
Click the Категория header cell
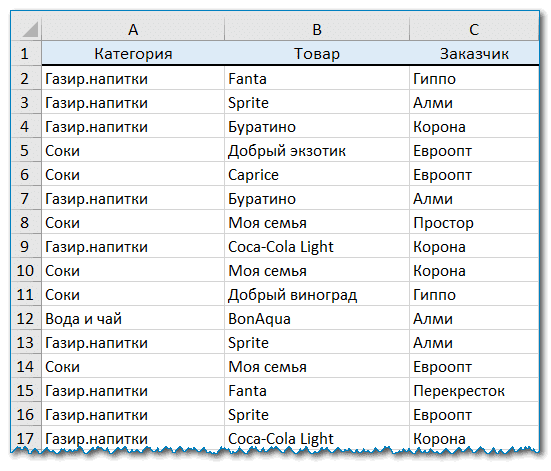[x=133, y=53]
